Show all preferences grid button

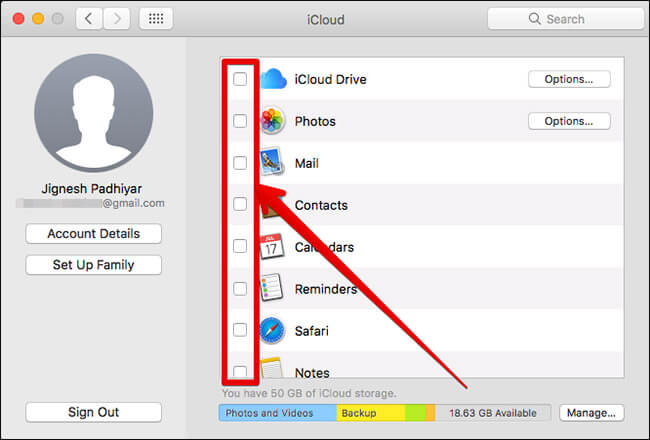(156, 19)
